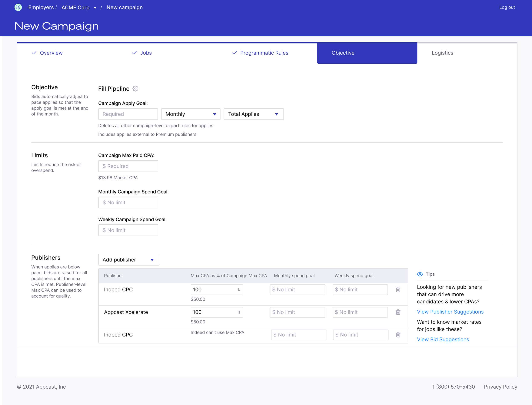Focus the Campaign Max Paid CPA field
The height and width of the screenshot is (405, 532).
(128, 166)
